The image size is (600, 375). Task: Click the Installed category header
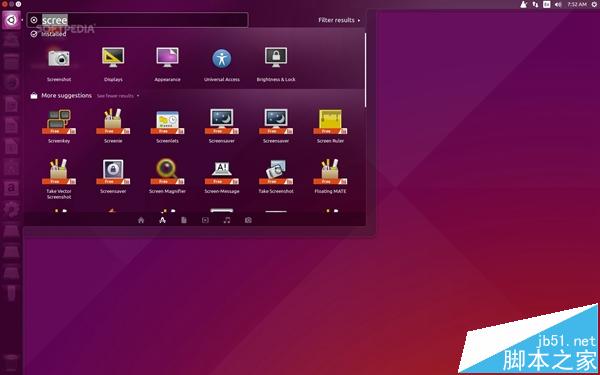[48, 34]
